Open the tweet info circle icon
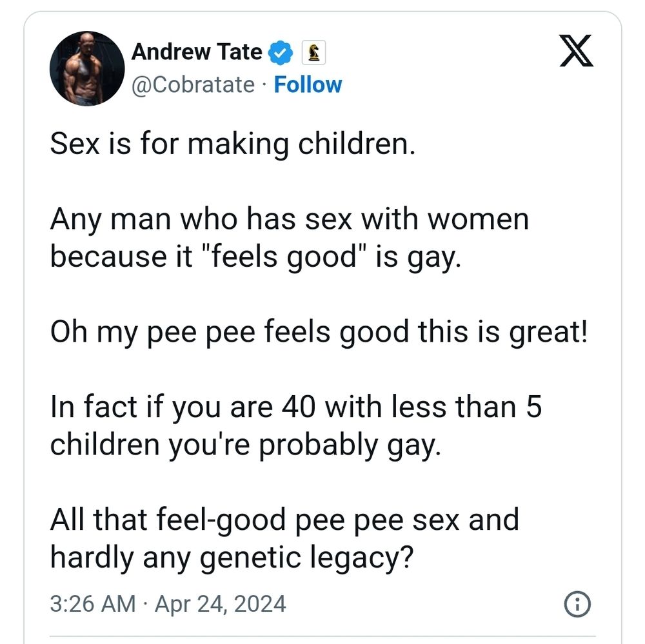The height and width of the screenshot is (644, 645). click(577, 604)
